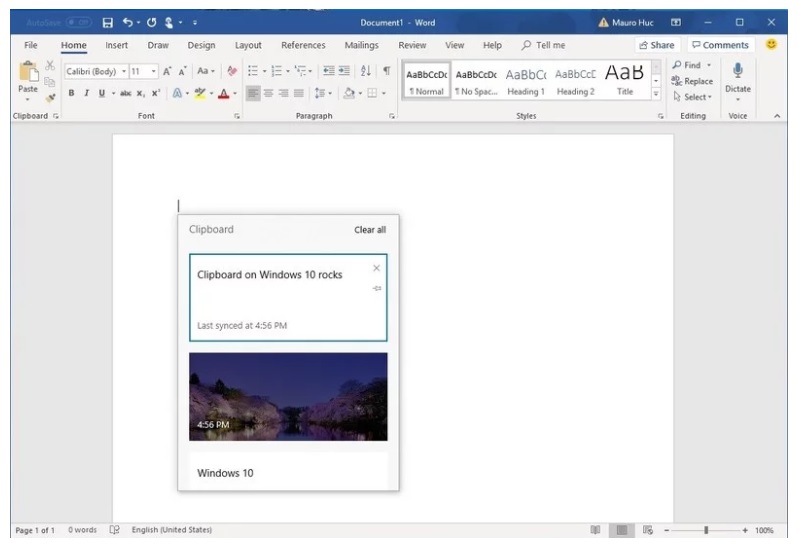The width and height of the screenshot is (799, 547).
Task: Apply strikethrough formatting
Action: (x=125, y=93)
